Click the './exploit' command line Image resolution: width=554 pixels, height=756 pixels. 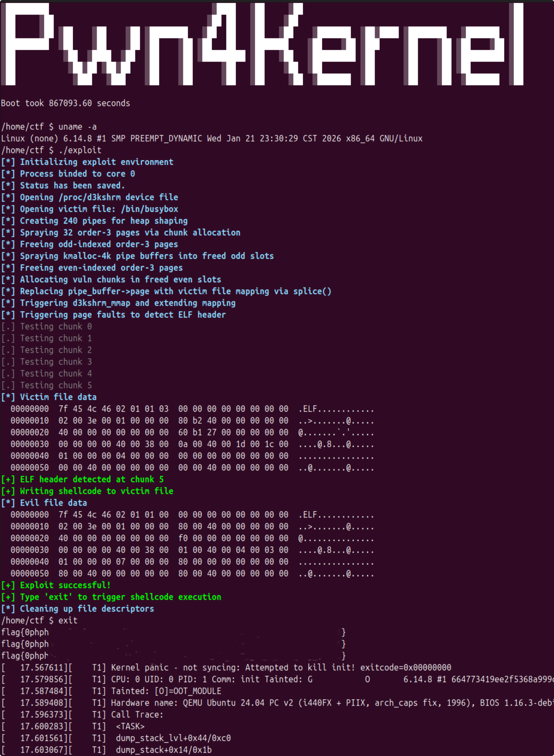[80, 150]
